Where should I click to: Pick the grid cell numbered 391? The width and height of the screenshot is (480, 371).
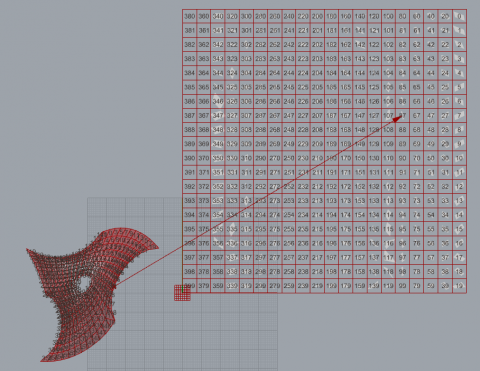click(190, 172)
